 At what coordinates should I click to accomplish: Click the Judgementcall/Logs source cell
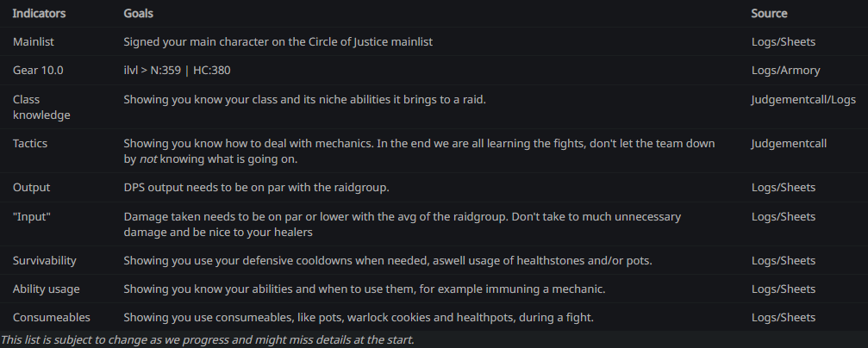point(803,100)
